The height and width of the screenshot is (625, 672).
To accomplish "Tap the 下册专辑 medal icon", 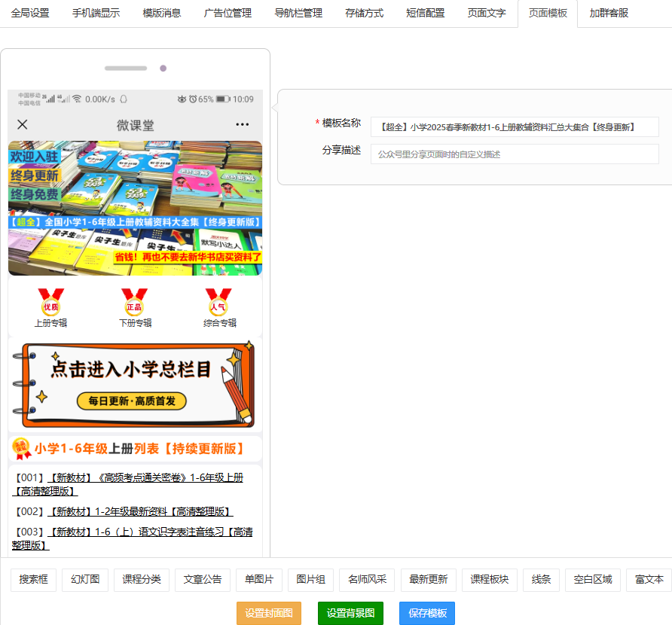I will click(x=135, y=303).
